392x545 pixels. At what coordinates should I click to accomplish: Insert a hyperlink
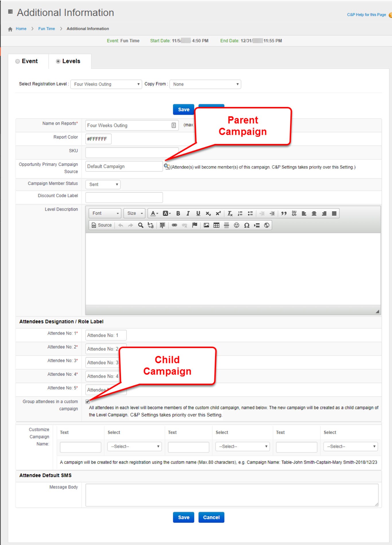(174, 225)
